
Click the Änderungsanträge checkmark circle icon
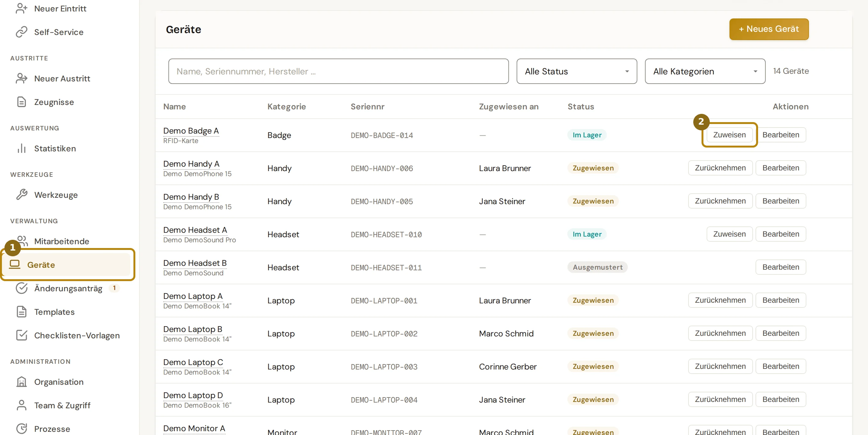22,288
